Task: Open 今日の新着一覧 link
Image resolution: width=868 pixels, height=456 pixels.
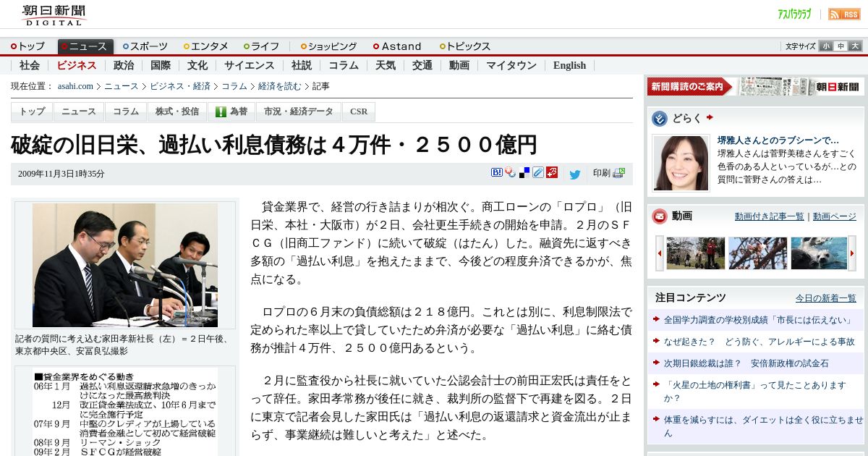Action: 826,298
